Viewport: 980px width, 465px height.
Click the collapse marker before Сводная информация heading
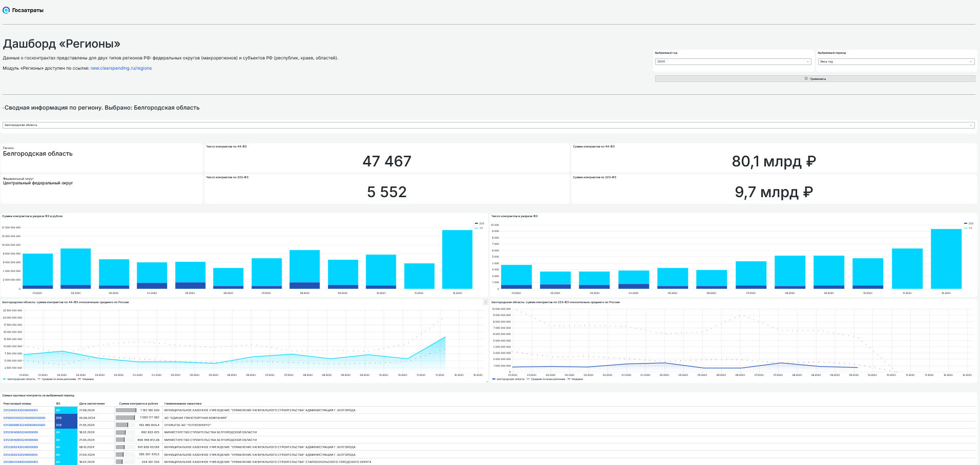tap(3, 108)
